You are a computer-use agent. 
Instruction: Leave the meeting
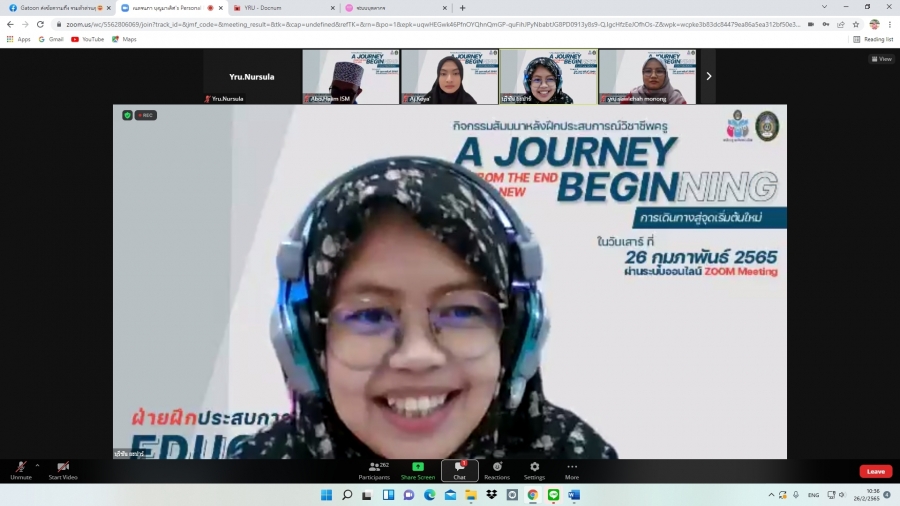tap(875, 471)
